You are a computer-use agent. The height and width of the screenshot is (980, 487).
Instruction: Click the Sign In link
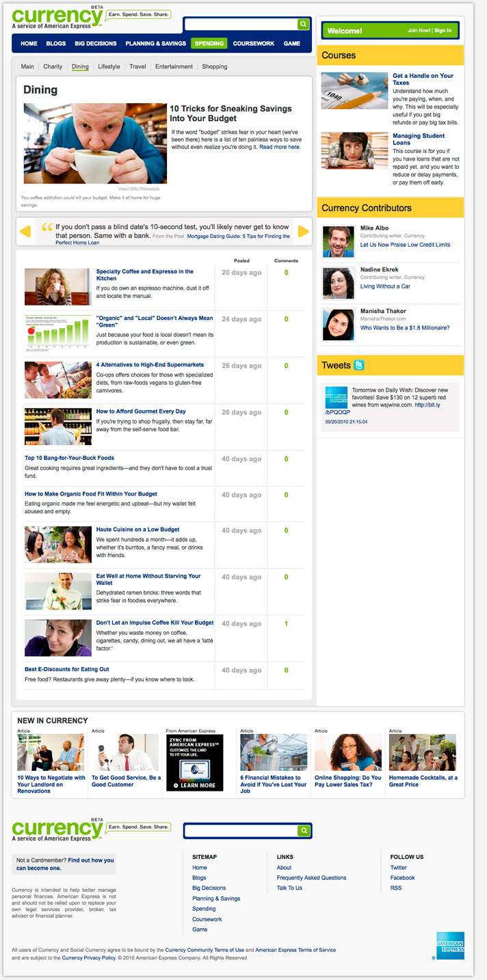(x=443, y=31)
